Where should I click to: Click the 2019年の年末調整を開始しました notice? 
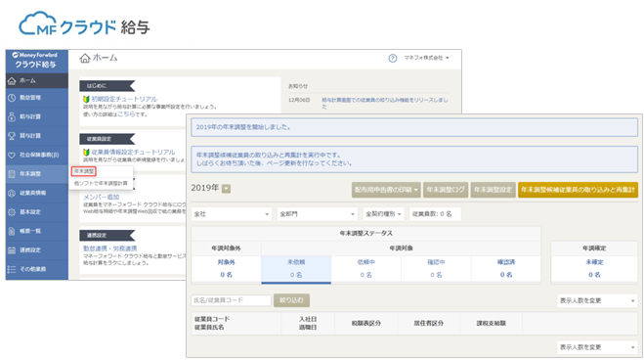[414, 127]
